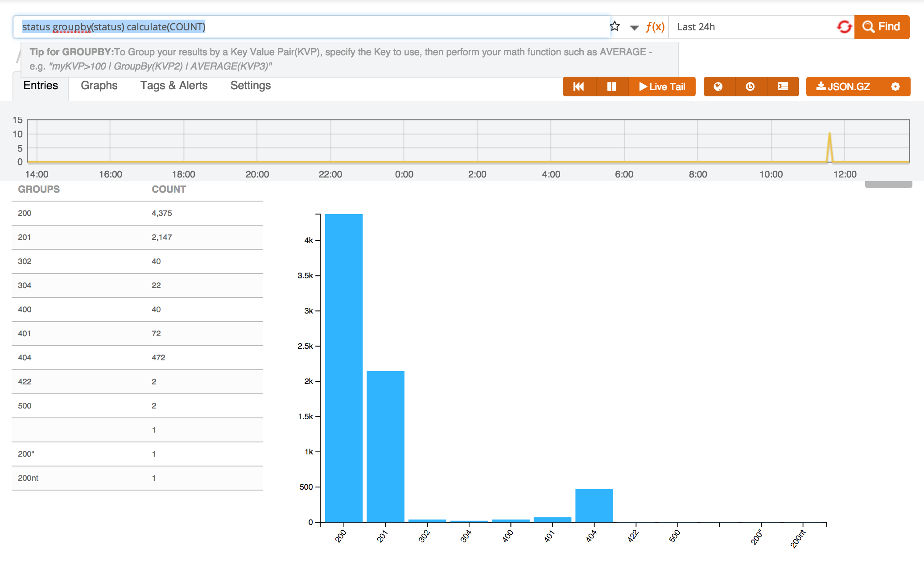Click the globe timezone icon
Screen dimensions: 924x586
718,87
